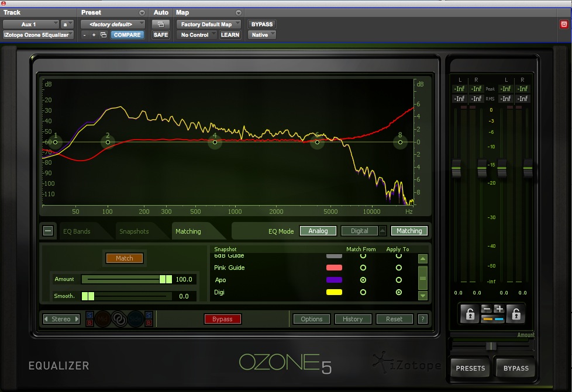Click the snapshot list scroll down arrow
Image resolution: width=572 pixels, height=392 pixels.
coord(423,296)
